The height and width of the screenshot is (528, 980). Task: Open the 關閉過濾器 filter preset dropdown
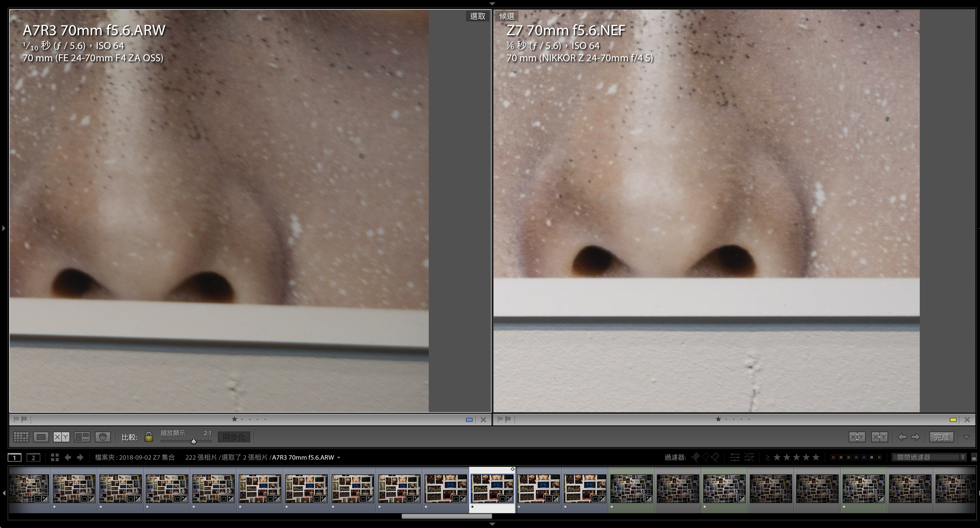929,457
